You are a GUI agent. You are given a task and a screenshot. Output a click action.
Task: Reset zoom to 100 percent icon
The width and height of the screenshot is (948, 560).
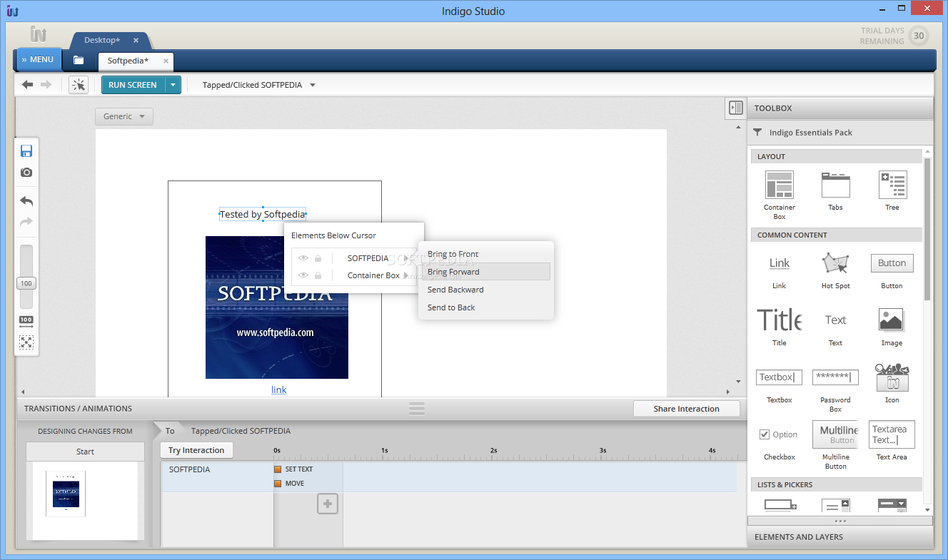26,322
